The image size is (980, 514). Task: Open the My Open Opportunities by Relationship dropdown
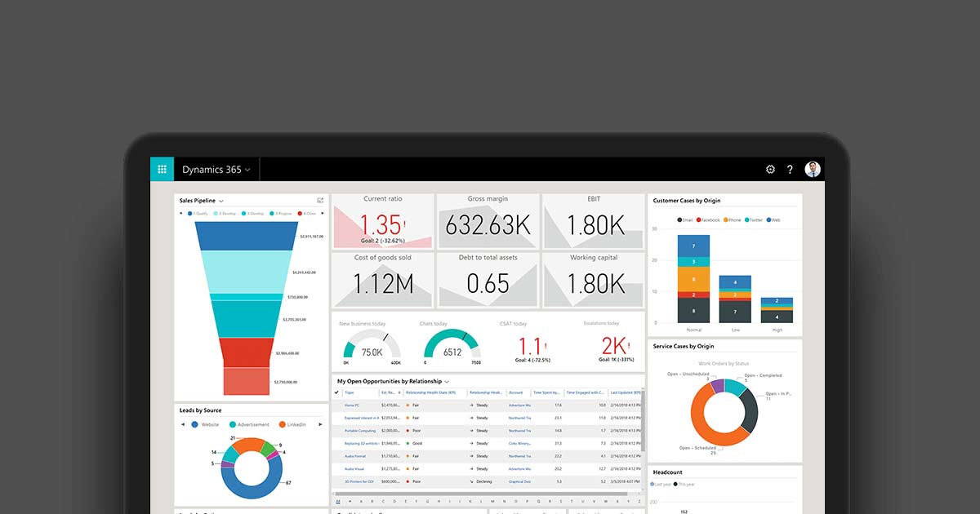[446, 381]
